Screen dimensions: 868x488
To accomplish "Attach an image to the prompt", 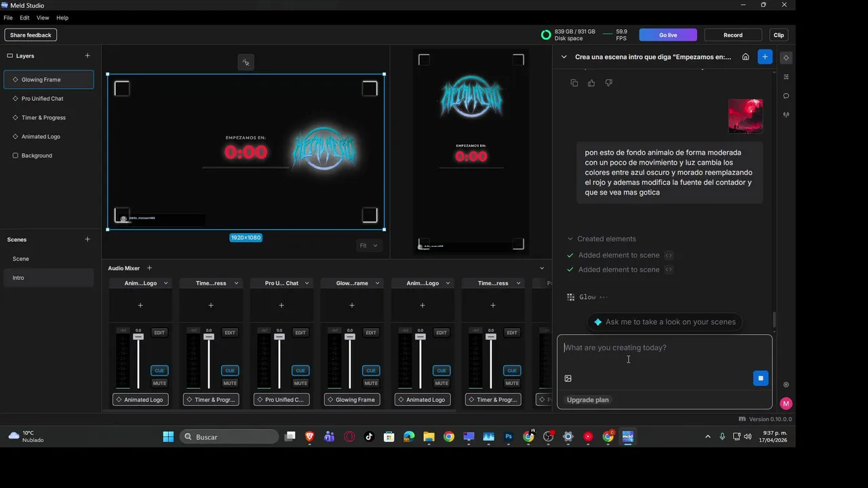I will (568, 378).
